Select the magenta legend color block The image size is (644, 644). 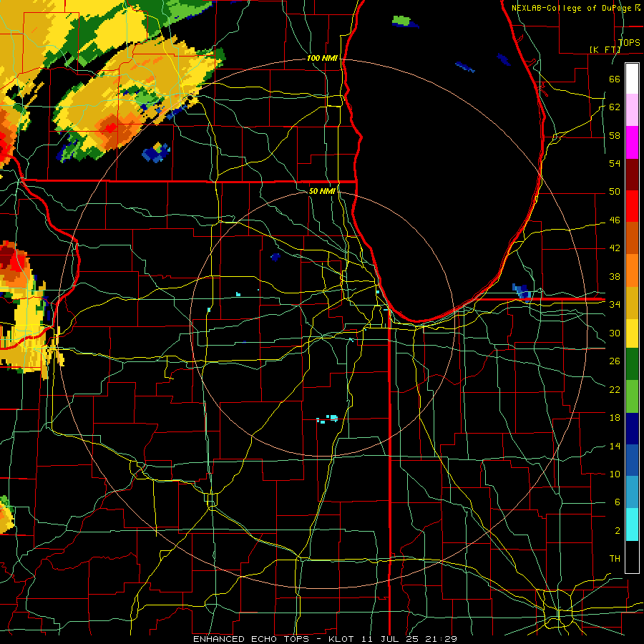632,142
